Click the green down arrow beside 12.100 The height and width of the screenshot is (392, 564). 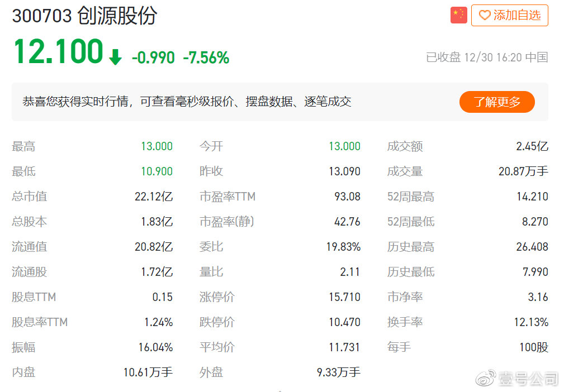[115, 57]
